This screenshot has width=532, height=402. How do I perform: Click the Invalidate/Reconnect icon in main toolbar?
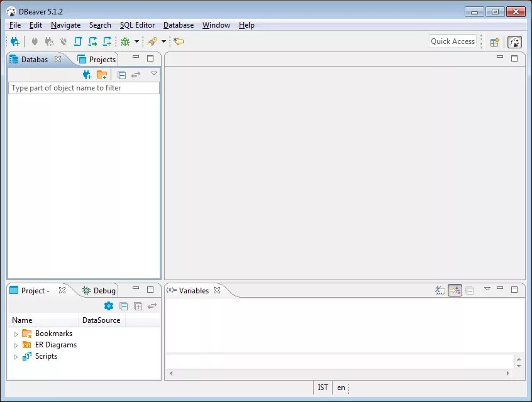click(49, 41)
